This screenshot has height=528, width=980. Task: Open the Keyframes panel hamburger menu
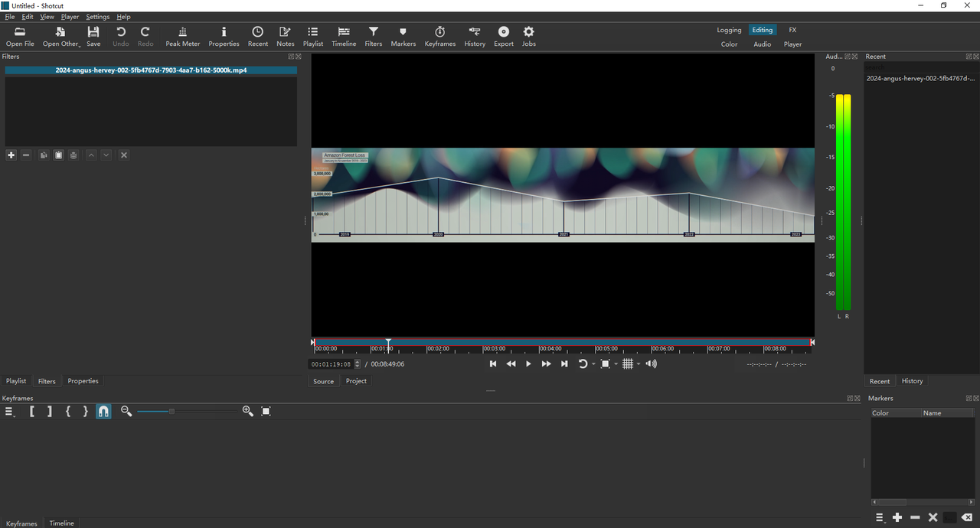coord(9,412)
